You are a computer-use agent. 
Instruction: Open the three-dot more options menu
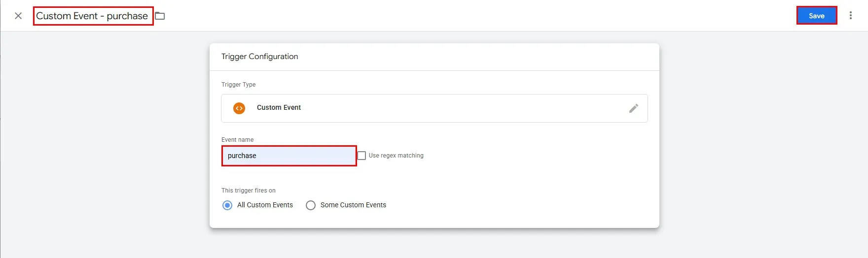(x=851, y=16)
